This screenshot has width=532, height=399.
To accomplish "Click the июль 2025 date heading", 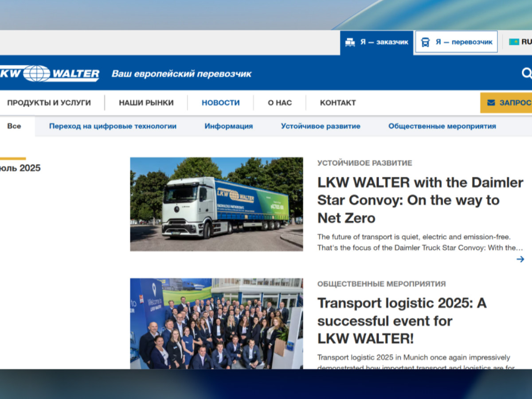I will tap(20, 168).
